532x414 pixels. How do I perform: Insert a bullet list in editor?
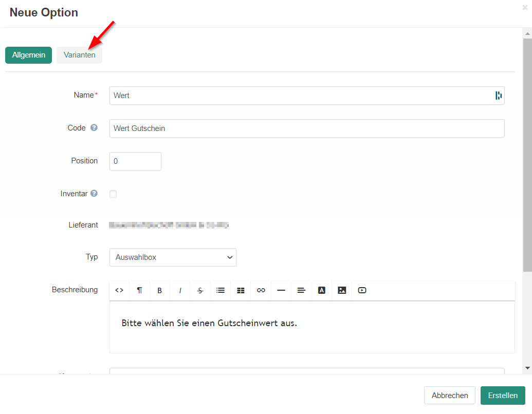pos(221,290)
